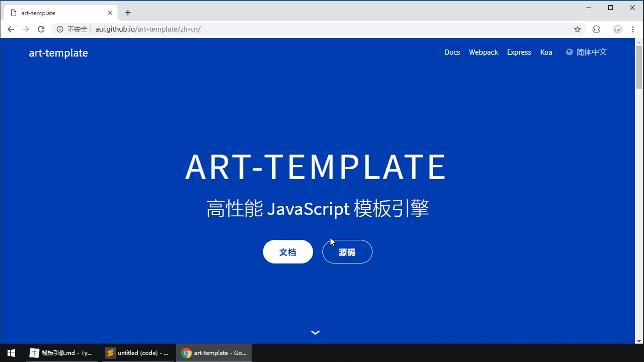644x362 pixels.
Task: Click the scrollbar down arrow
Action: (639, 340)
